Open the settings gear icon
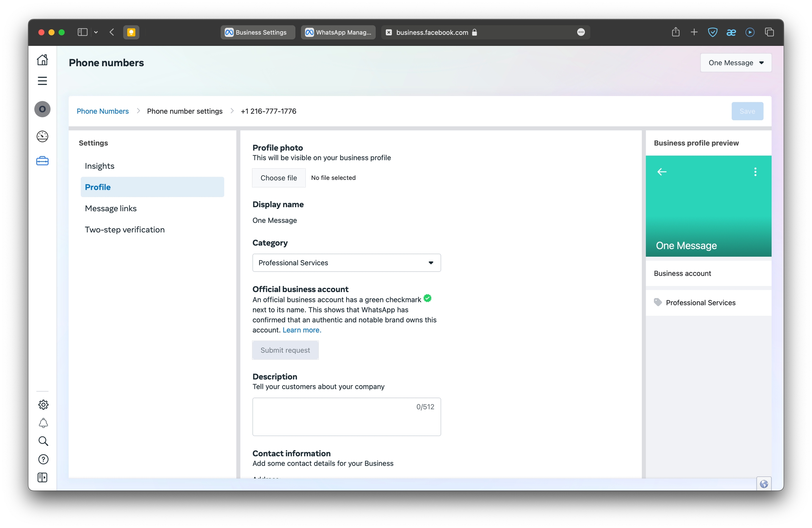 coord(43,405)
